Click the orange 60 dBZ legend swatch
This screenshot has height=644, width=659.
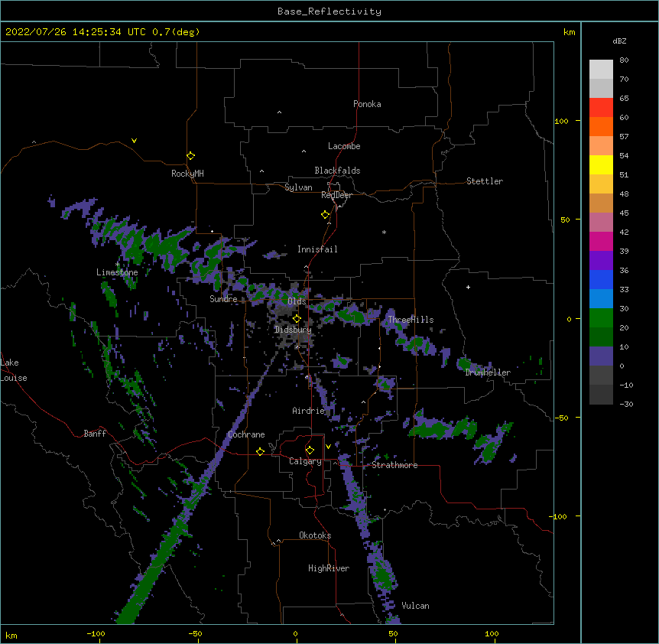tap(601, 126)
